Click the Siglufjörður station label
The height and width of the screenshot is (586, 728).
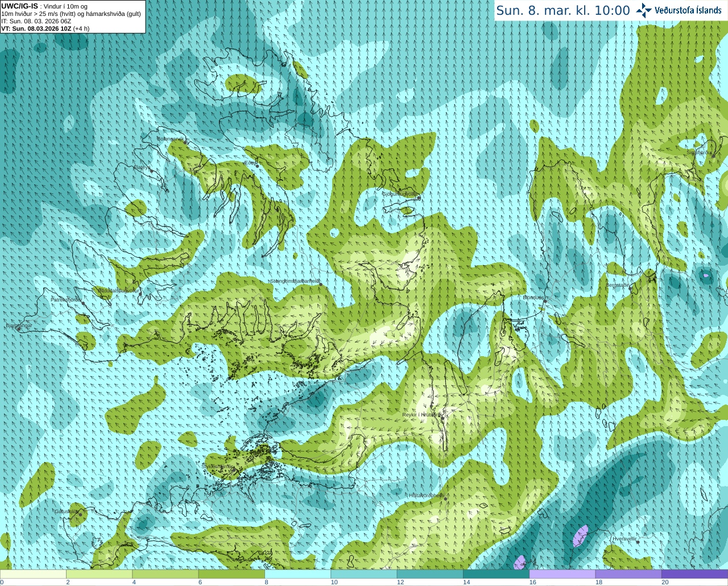(x=700, y=152)
